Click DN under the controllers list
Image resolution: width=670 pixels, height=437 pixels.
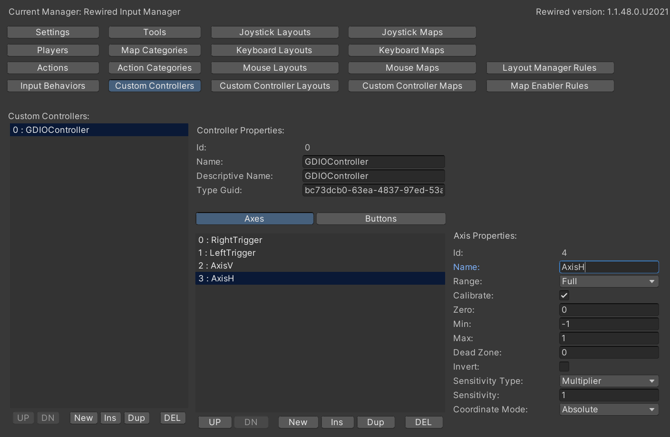[x=48, y=418]
